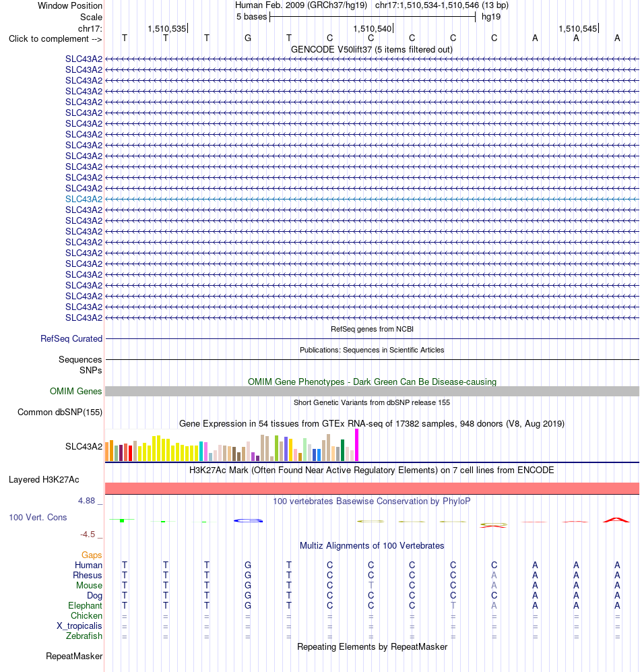Viewport: 640px width, 672px height.
Task: Click the Sequences track label
Action: click(80, 359)
